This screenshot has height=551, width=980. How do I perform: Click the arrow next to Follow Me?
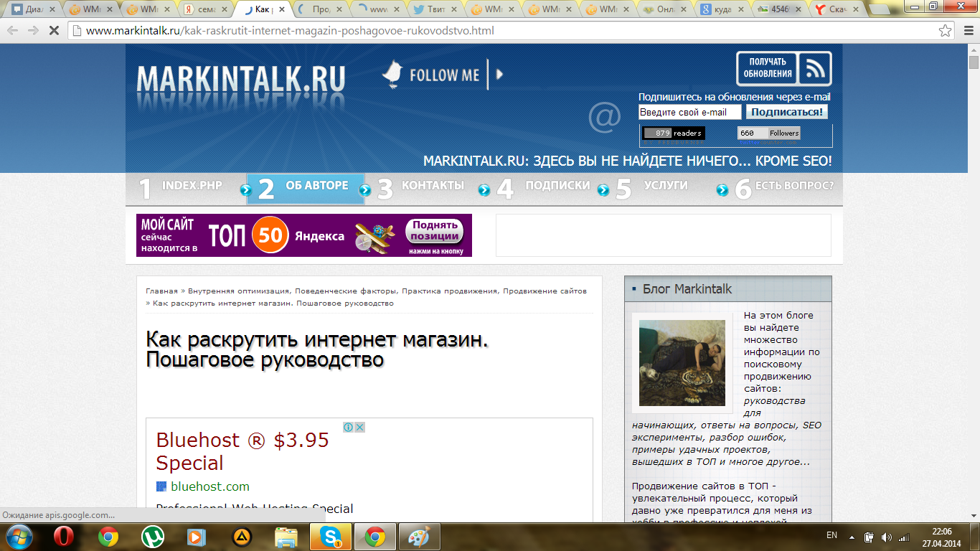pos(499,74)
